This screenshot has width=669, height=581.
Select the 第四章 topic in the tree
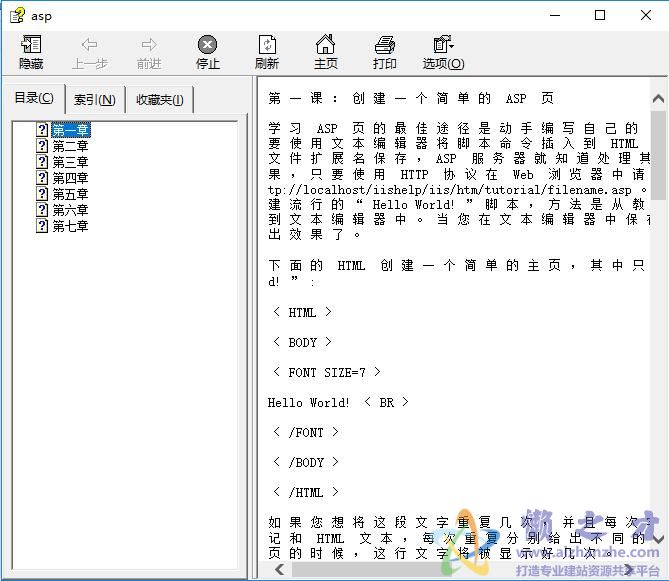tap(70, 178)
